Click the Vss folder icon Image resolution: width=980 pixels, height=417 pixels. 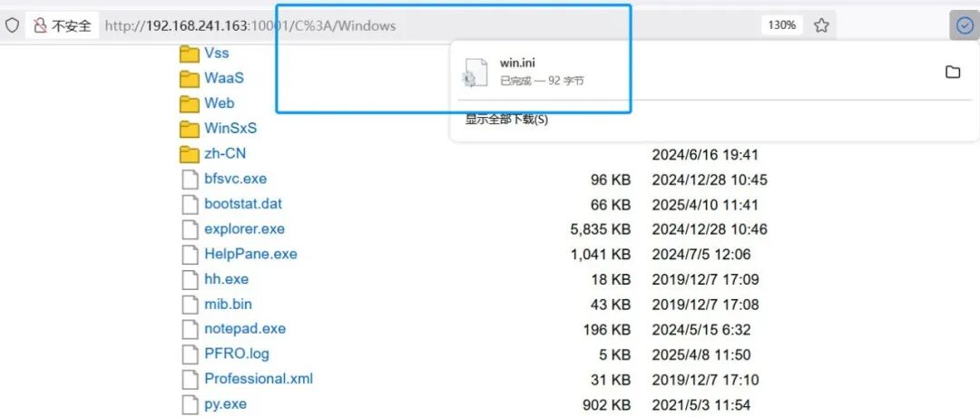click(190, 53)
